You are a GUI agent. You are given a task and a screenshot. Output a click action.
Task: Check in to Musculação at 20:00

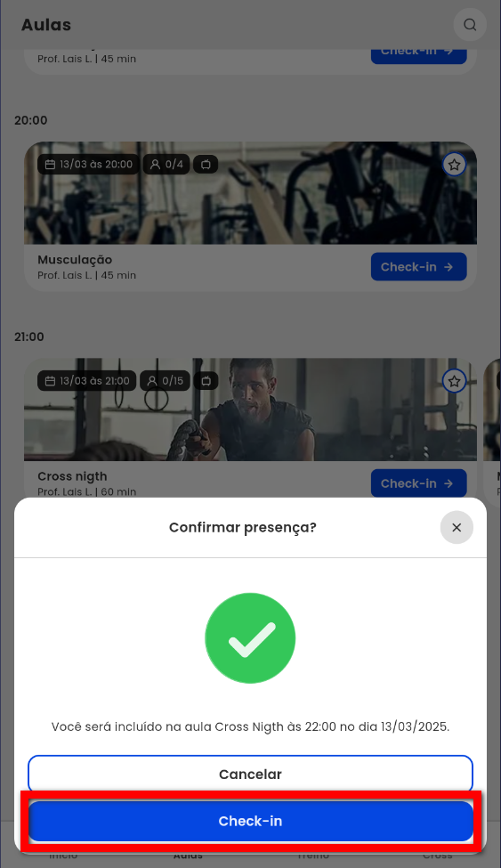tap(418, 267)
